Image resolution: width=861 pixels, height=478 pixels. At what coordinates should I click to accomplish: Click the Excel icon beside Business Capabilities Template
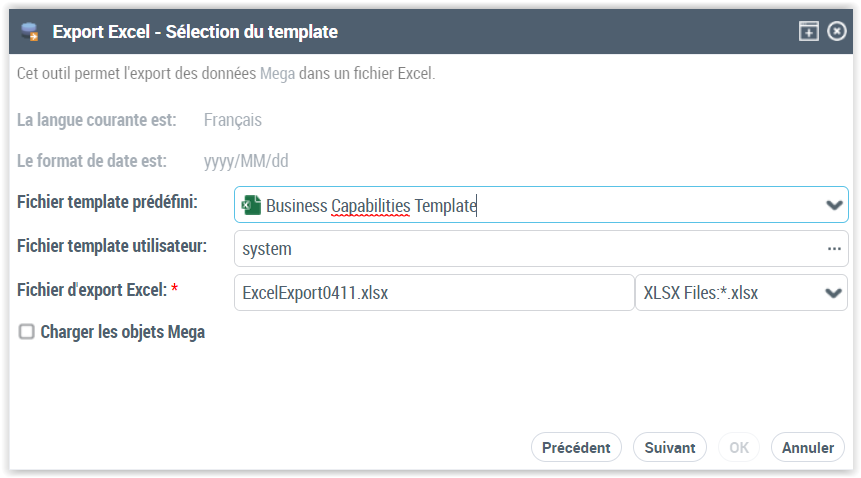pos(251,205)
